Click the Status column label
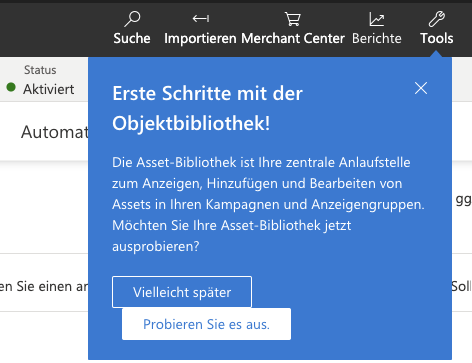 tap(40, 70)
